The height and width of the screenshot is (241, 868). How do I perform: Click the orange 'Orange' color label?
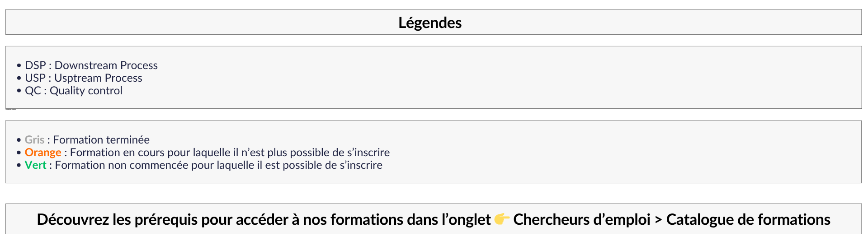point(43,153)
